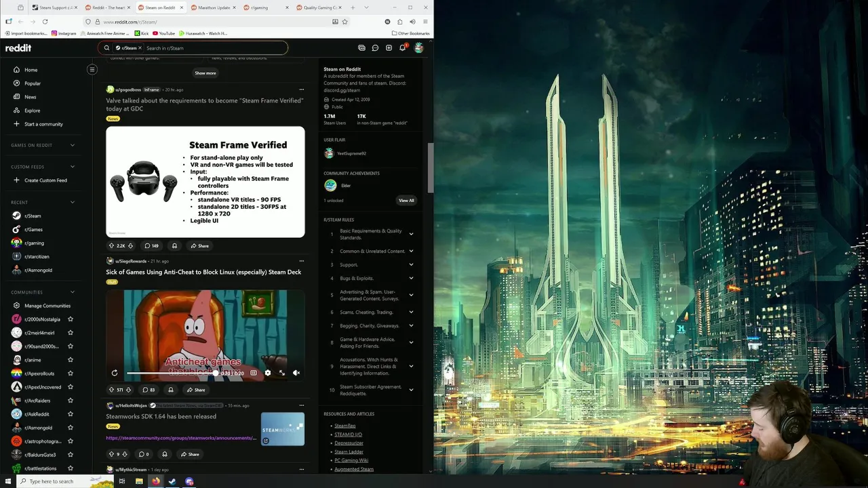
Task: Bookmark this page with the star icon
Action: (x=344, y=22)
